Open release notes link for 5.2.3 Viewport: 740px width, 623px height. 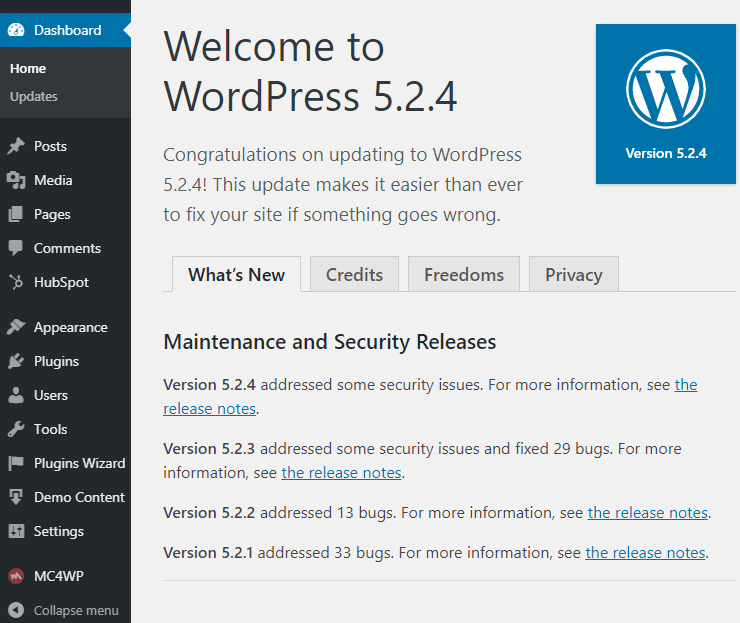pyautogui.click(x=342, y=472)
